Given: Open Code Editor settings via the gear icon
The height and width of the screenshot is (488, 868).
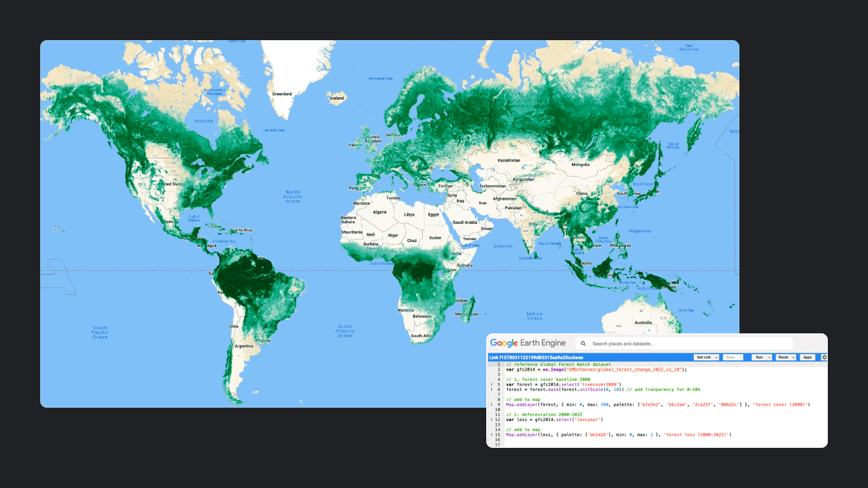Looking at the screenshot, I should [x=824, y=357].
